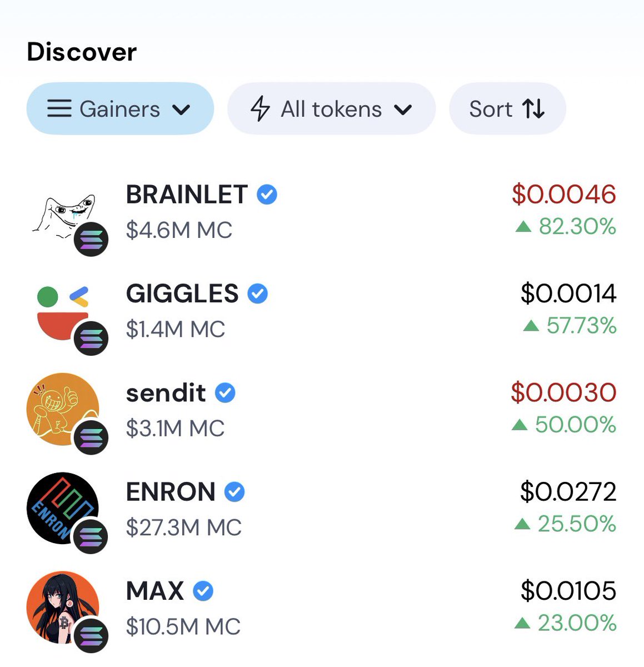Click the verified badge beside BRAINLET
Image resolution: width=644 pixels, height=667 pixels.
tap(267, 195)
